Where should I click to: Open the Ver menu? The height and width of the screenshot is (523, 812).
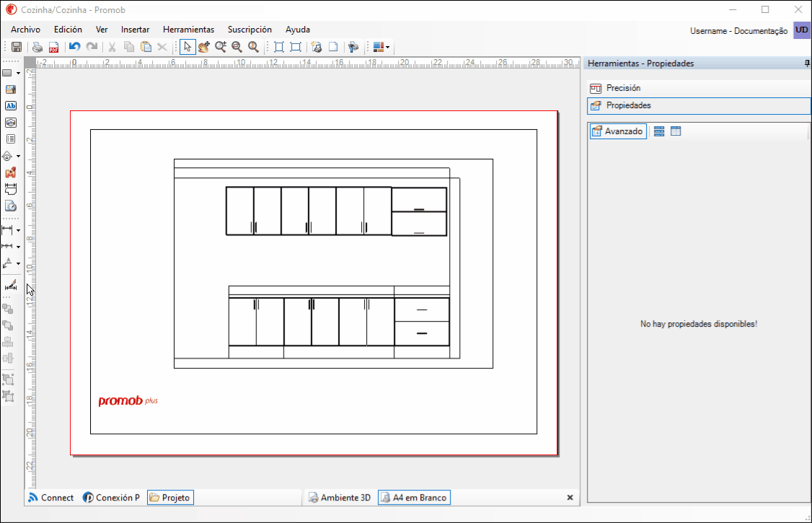tap(102, 30)
